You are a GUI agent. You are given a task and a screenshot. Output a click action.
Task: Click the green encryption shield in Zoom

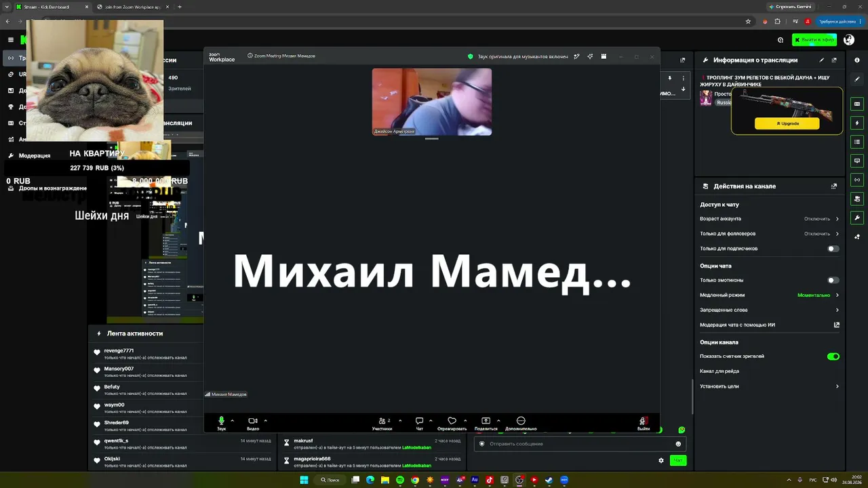471,56
